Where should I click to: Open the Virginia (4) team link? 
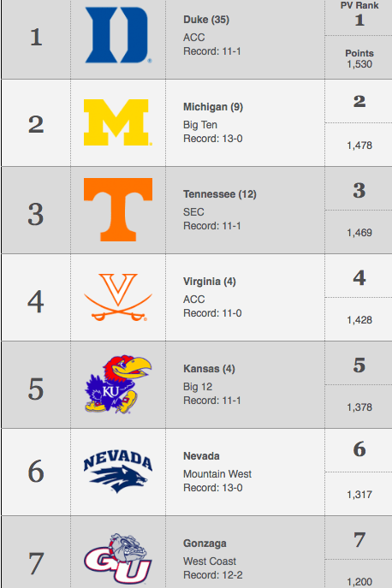click(x=210, y=282)
